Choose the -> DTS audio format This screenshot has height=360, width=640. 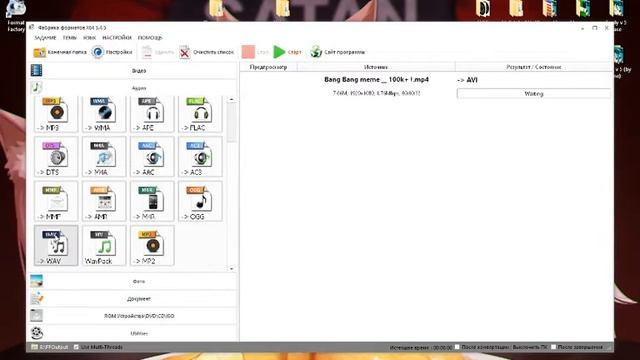coord(56,157)
